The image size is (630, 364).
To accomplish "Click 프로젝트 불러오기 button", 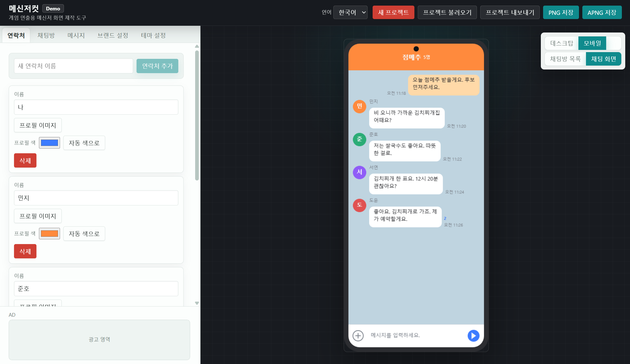I will pos(447,12).
